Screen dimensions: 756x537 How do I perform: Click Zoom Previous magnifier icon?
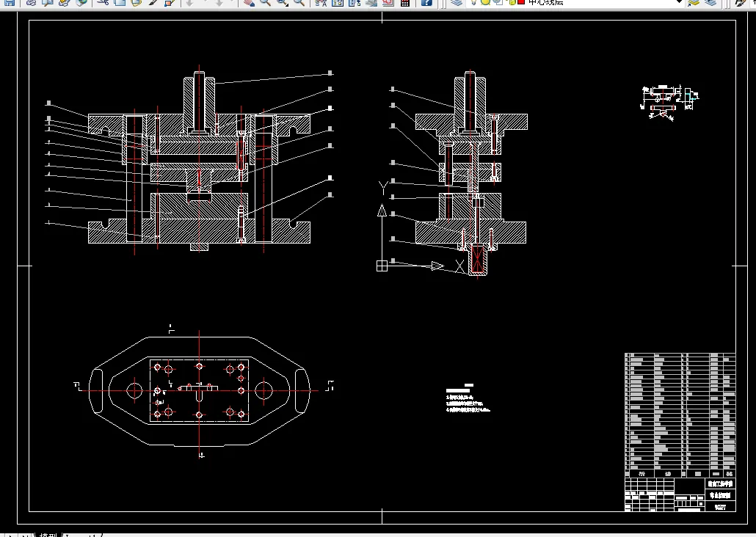click(x=299, y=2)
